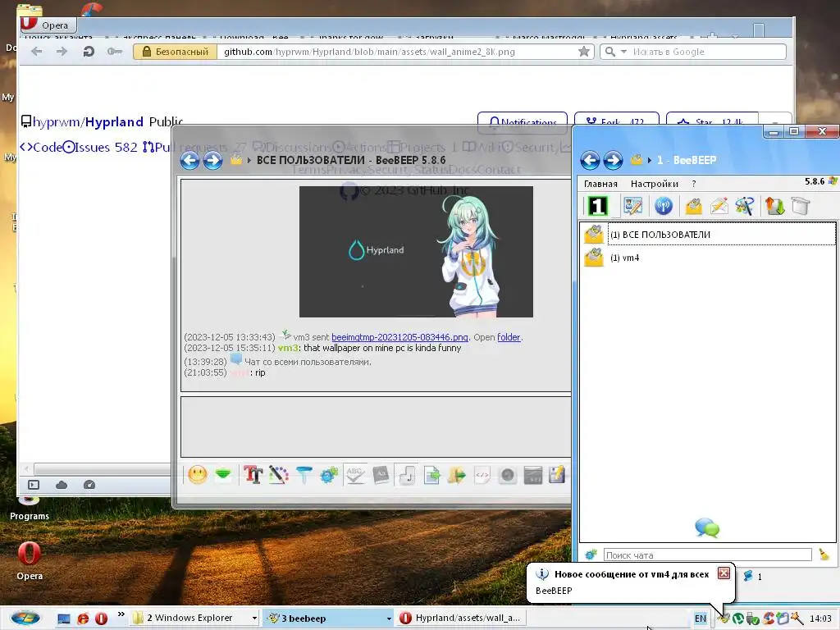Click Opera forward navigation arrow
The width and height of the screenshot is (840, 630).
click(x=62, y=52)
